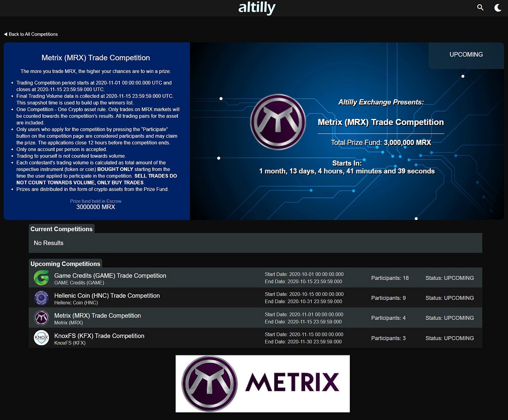
Task: Select the Metrix coin icon in the list
Action: click(41, 318)
